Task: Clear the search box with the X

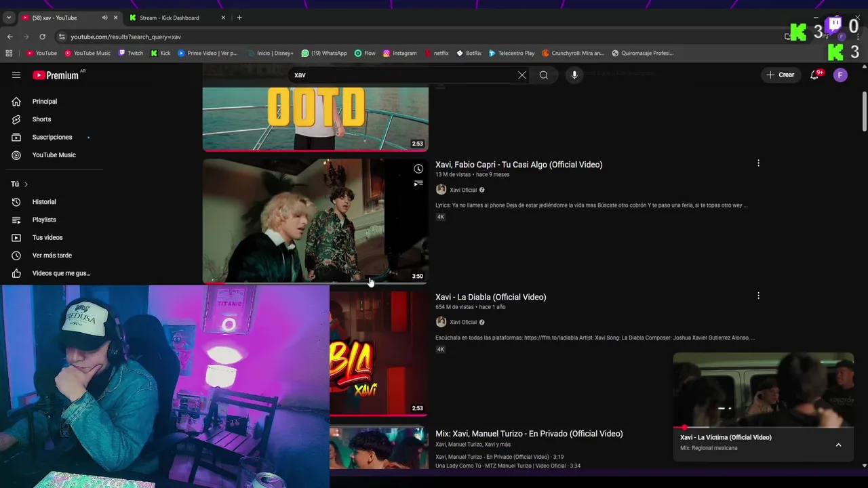Action: tap(521, 75)
